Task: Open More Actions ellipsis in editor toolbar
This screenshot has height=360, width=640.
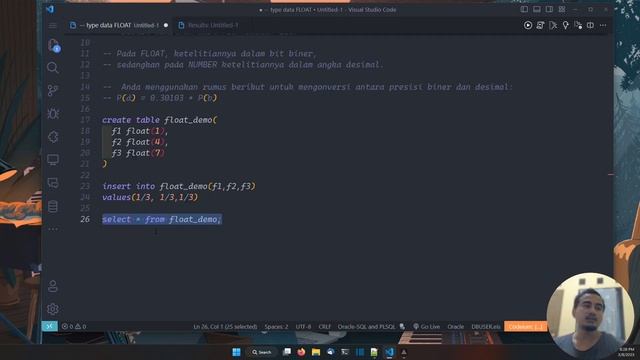Action: coord(603,25)
